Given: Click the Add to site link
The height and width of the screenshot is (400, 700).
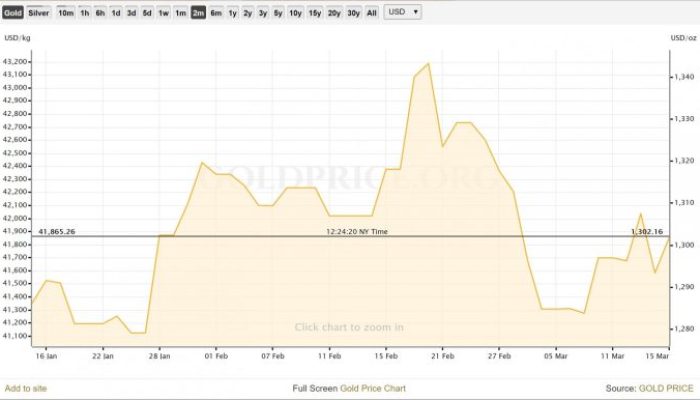Looking at the screenshot, I should pos(25,387).
